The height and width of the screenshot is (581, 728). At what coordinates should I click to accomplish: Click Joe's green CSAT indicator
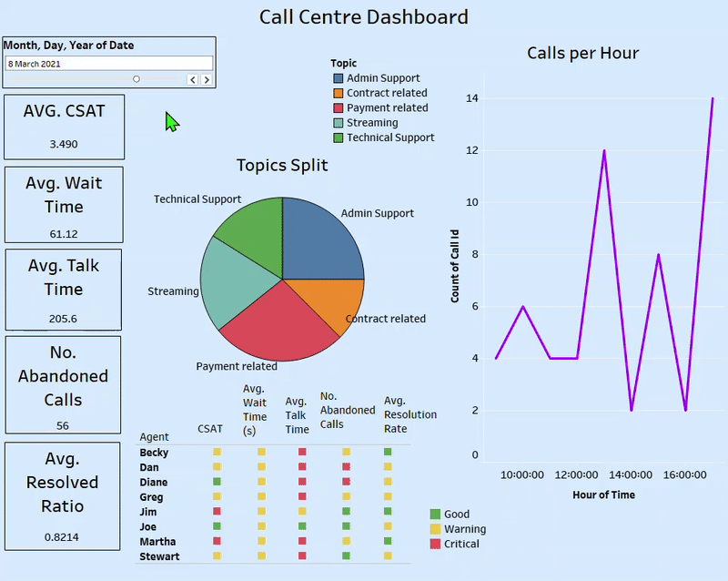(217, 526)
